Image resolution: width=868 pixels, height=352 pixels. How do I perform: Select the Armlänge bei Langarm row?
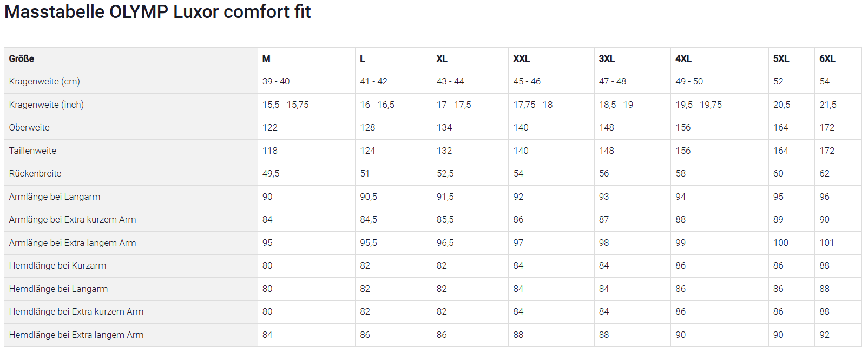tap(55, 197)
